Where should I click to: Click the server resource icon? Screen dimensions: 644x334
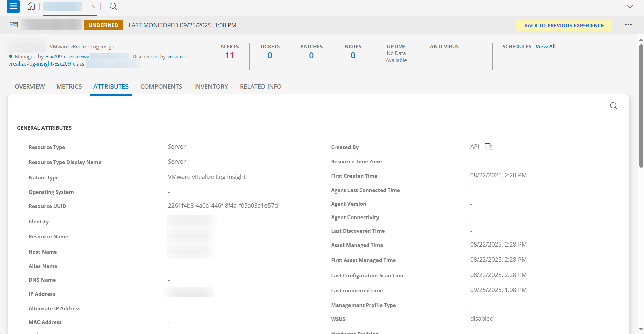(x=14, y=25)
